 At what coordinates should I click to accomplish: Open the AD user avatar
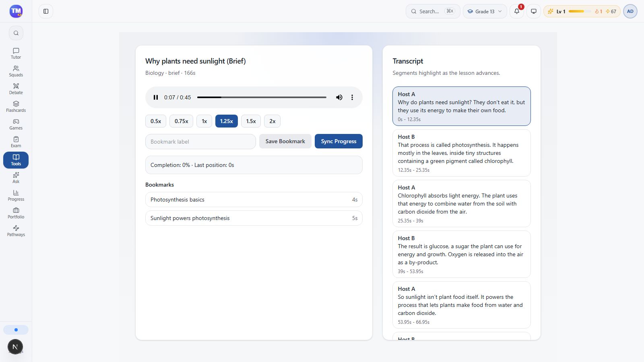630,11
